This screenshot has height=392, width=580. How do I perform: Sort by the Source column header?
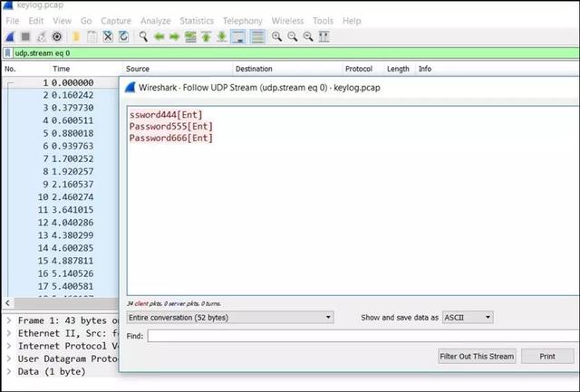(178, 69)
